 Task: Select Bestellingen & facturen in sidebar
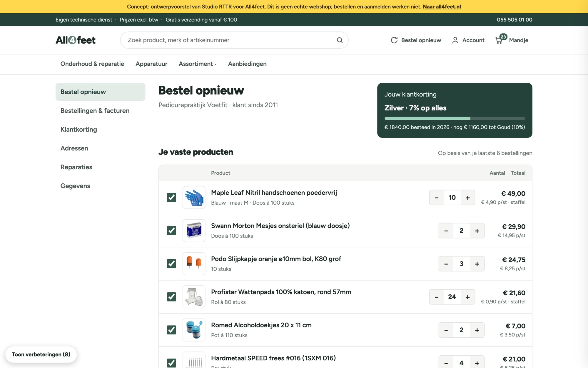pos(100,111)
